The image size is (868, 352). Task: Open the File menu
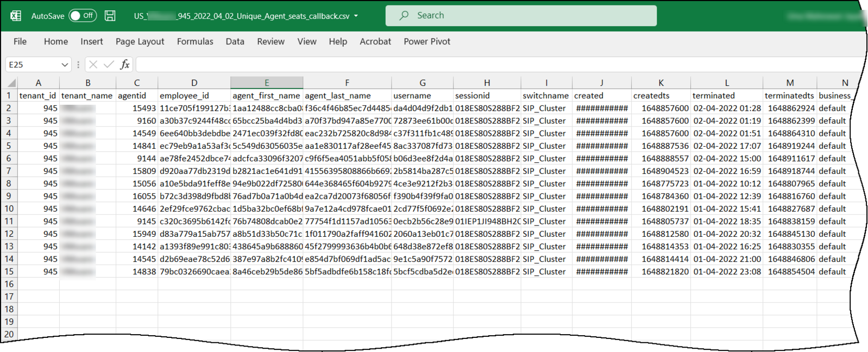[x=20, y=42]
